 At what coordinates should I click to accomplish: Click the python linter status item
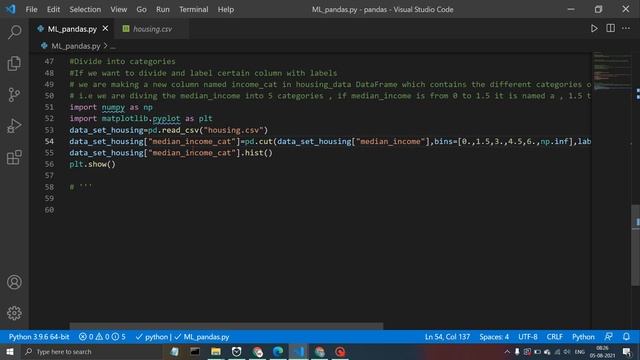pyautogui.click(x=152, y=337)
